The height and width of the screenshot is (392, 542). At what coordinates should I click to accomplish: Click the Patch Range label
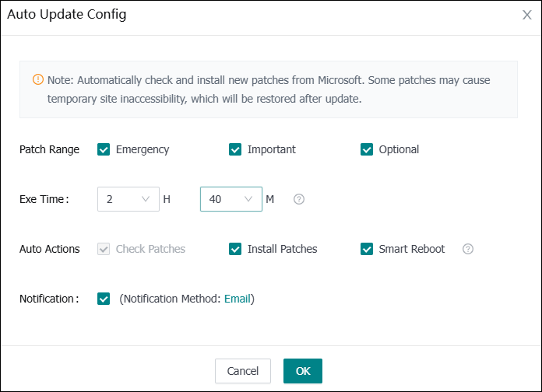coord(49,149)
